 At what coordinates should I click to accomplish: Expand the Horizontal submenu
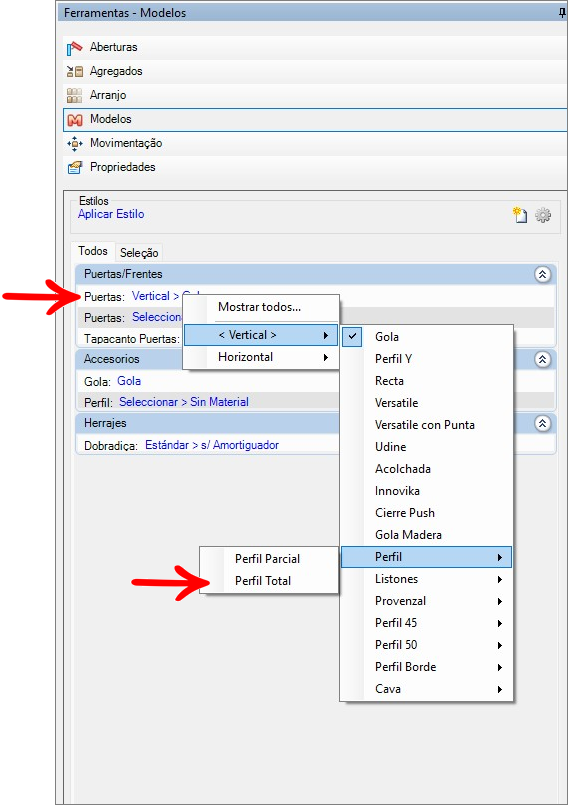pyautogui.click(x=261, y=357)
